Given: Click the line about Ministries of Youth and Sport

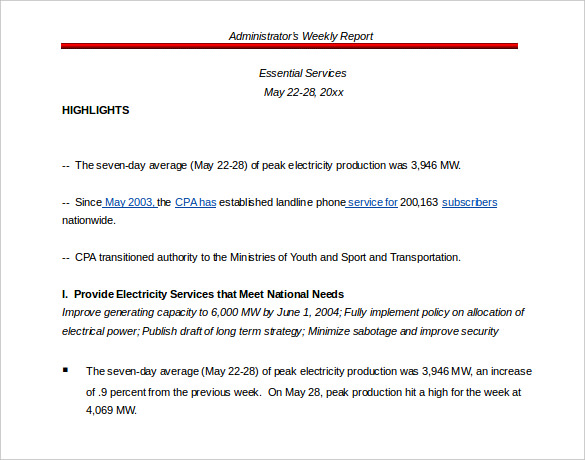Looking at the screenshot, I should (262, 257).
